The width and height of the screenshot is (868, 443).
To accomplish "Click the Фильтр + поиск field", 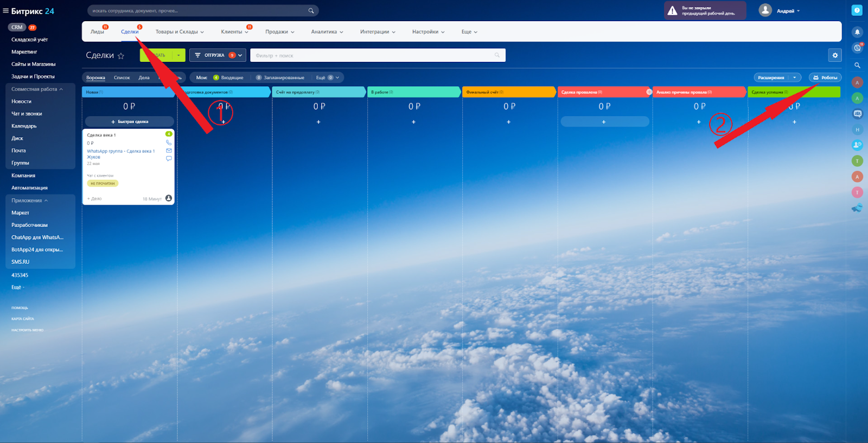I will (x=374, y=55).
